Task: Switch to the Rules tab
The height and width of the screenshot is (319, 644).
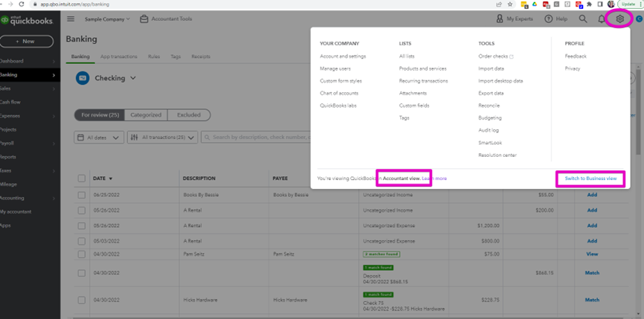Action: 154,57
